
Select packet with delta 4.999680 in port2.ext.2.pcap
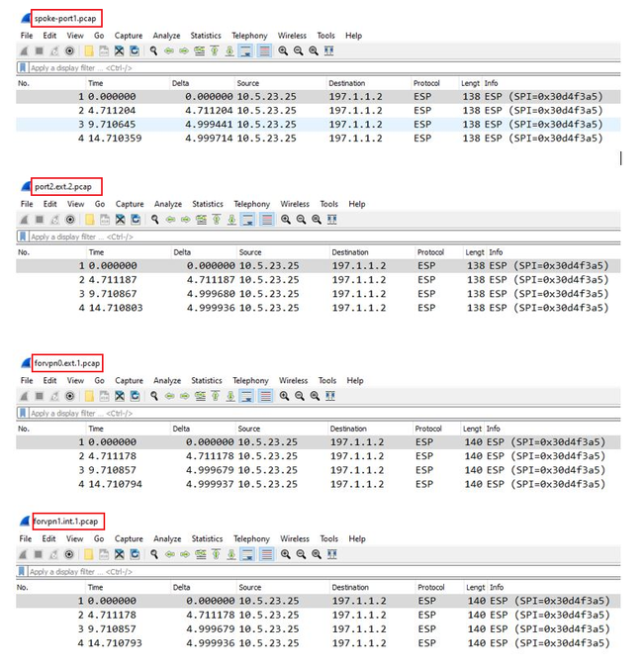click(318, 294)
